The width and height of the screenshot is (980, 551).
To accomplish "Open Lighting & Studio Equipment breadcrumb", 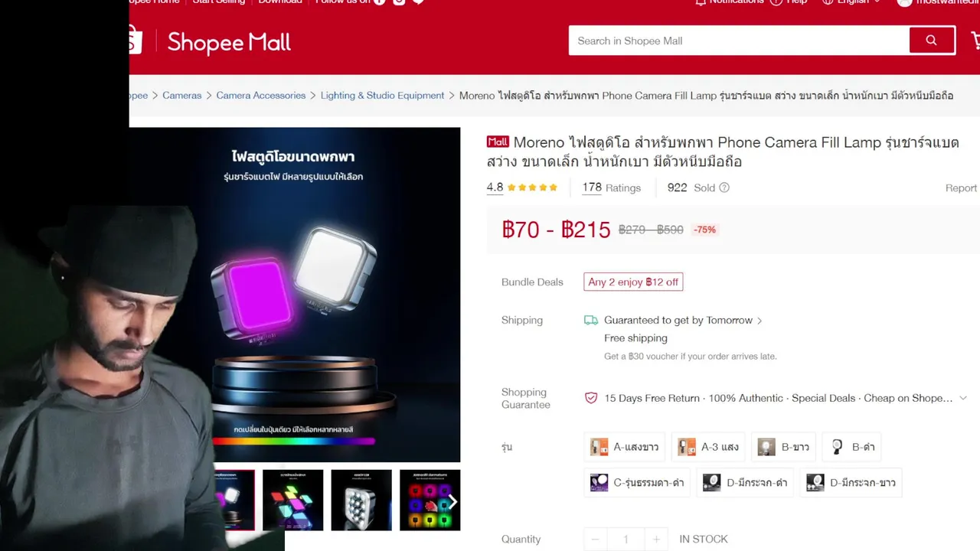I will pos(382,96).
